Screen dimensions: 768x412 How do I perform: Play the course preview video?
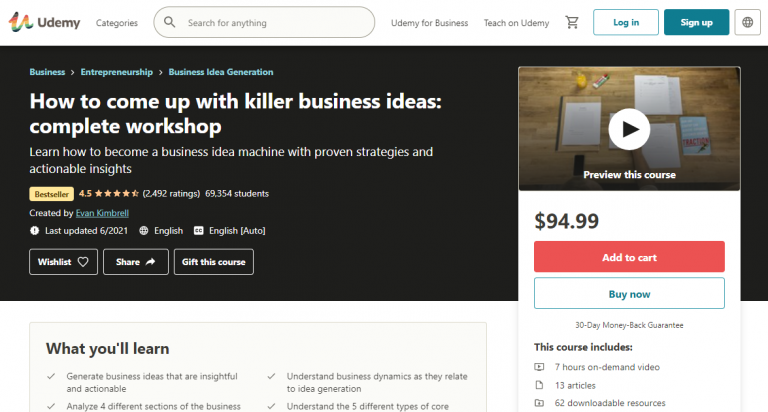[629, 128]
